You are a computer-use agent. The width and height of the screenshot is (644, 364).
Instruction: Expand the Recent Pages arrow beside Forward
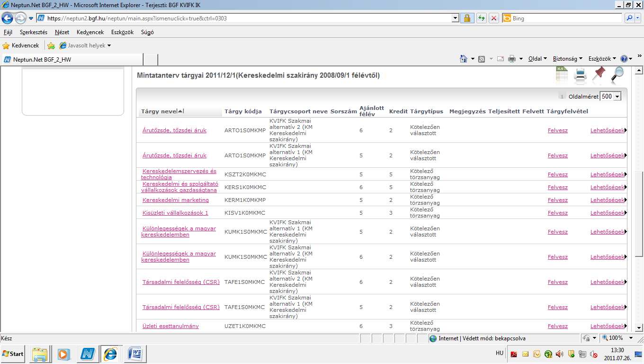31,18
